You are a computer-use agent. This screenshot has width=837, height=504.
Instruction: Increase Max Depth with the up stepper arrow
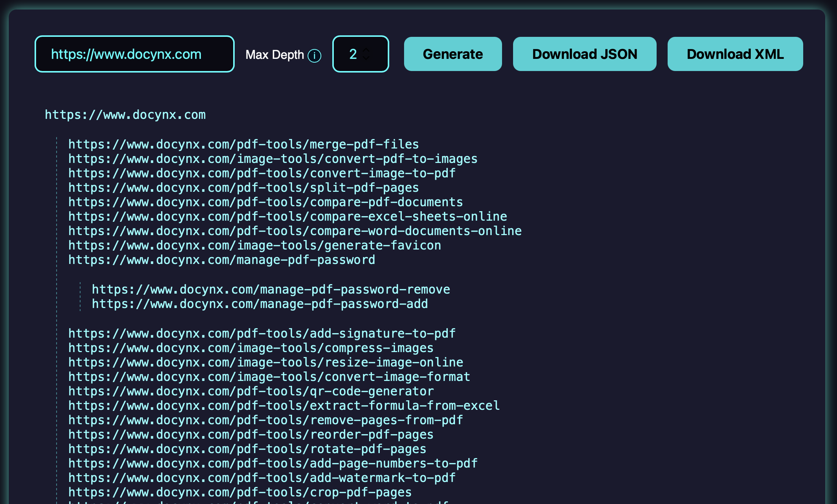point(366,50)
